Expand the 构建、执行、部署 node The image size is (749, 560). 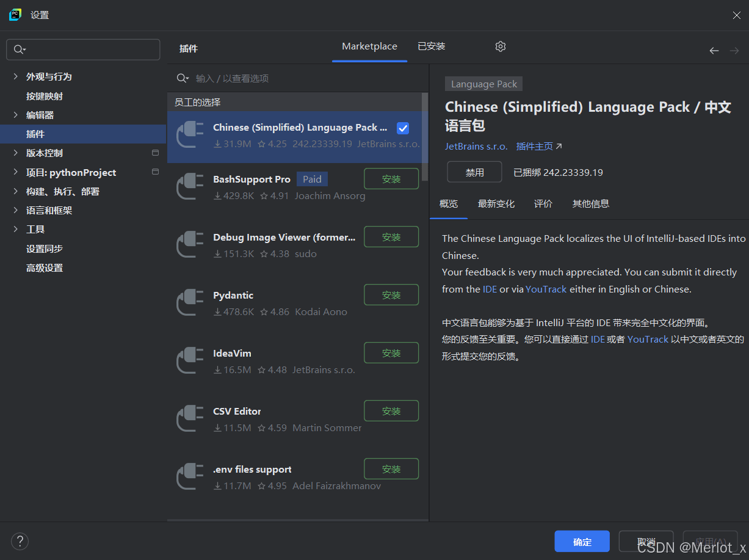pos(16,191)
